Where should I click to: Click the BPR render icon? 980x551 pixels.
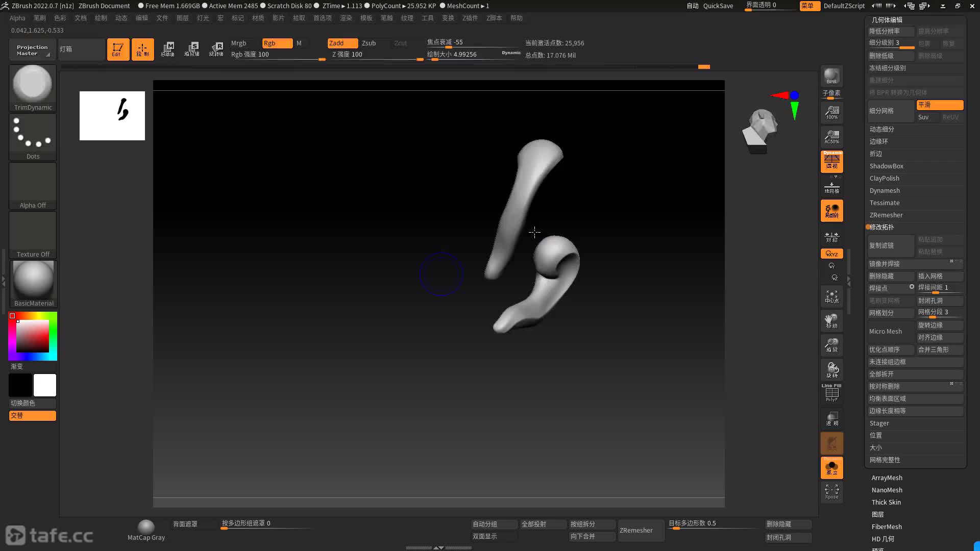(x=831, y=76)
